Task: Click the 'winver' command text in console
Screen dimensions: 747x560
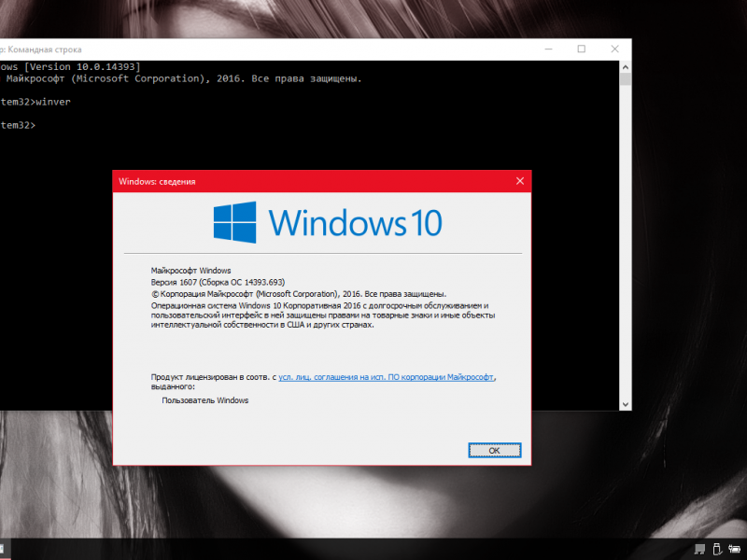Action: tap(53, 102)
